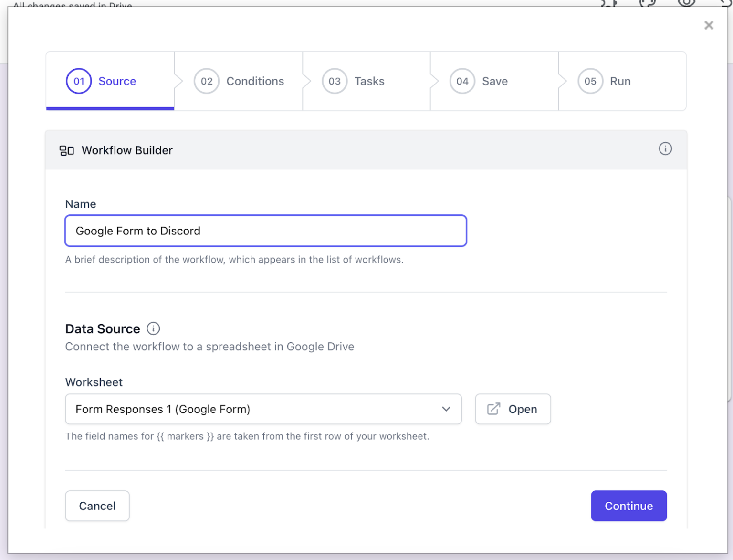Screen dimensions: 733x560
Task: Open the connected worksheet via Open button
Action: point(513,409)
